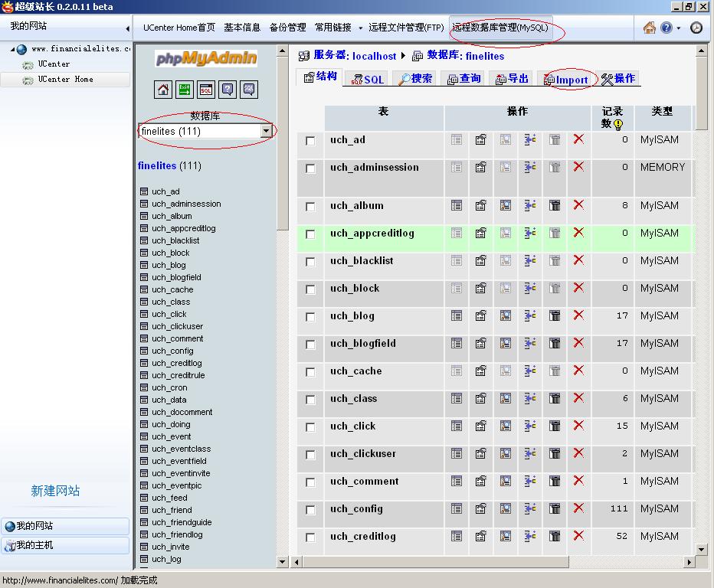This screenshot has height=588, width=714.
Task: Select checkbox for uch_creditlog table
Action: pos(310,537)
